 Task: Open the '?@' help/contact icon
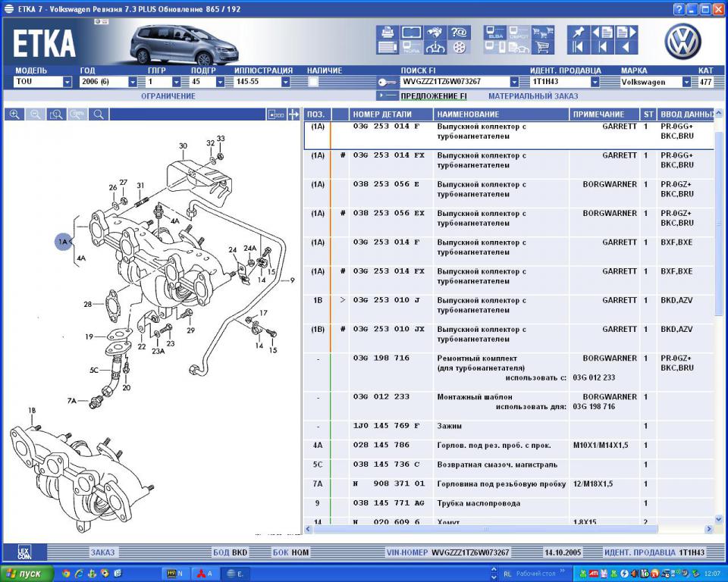pos(459,33)
